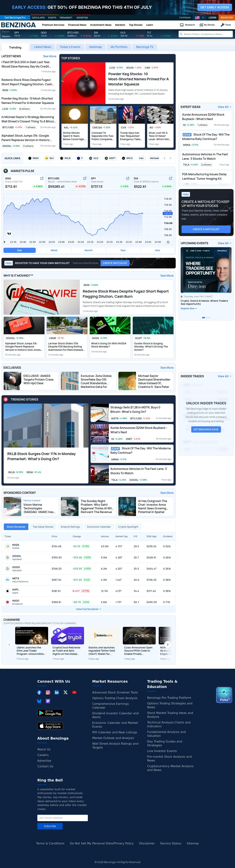Open the NVDA row in stock screener
Screen dimensions: 235x868
coord(88,546)
